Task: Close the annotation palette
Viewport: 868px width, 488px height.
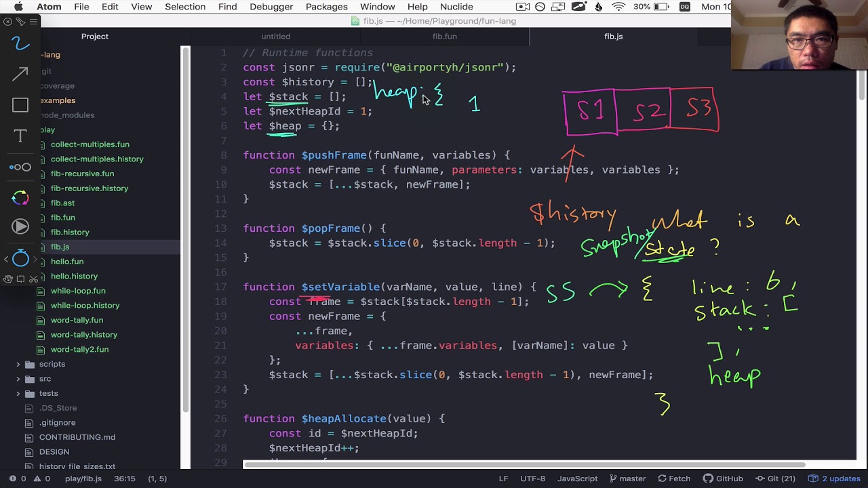Action: coord(7,21)
